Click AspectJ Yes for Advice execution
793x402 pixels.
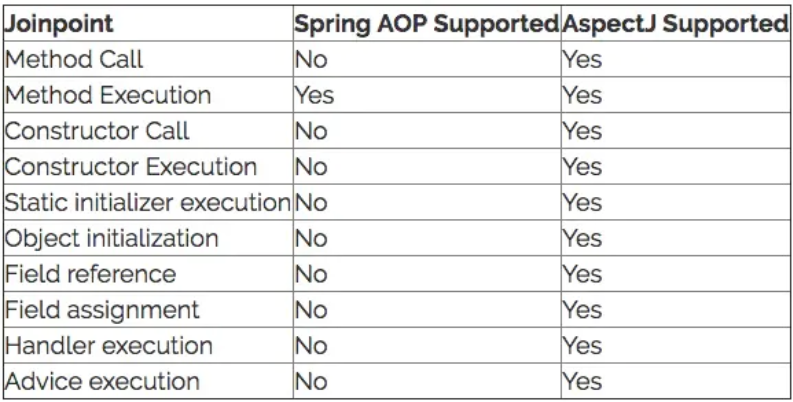pyautogui.click(x=582, y=382)
